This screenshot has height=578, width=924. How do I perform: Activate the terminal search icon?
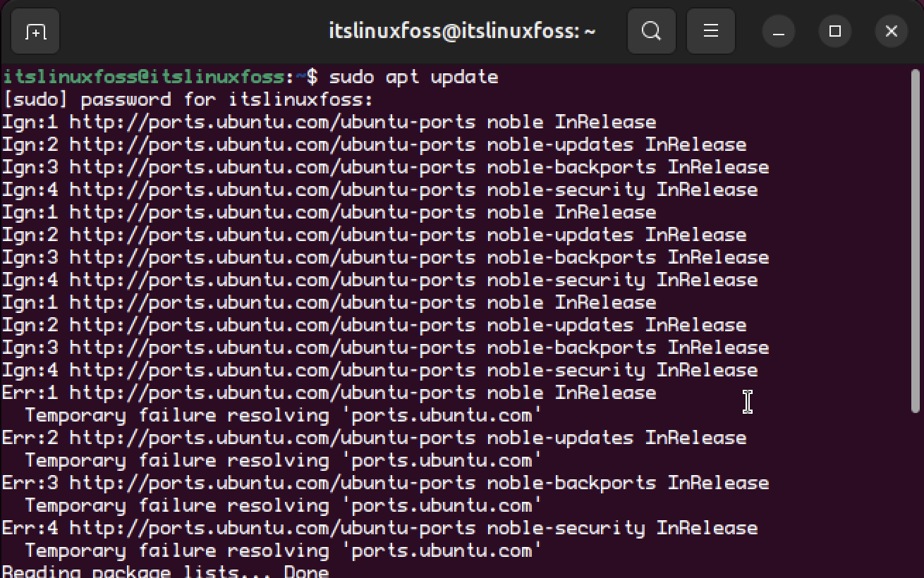(650, 30)
